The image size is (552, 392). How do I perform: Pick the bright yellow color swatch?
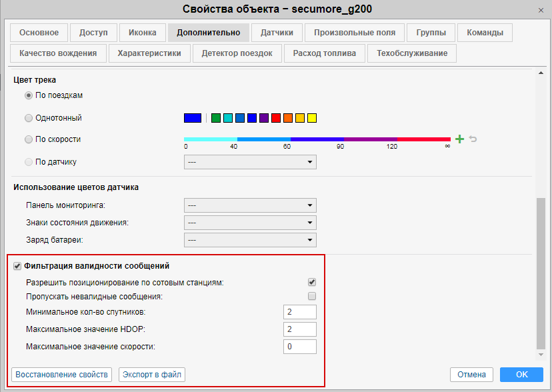pyautogui.click(x=312, y=118)
